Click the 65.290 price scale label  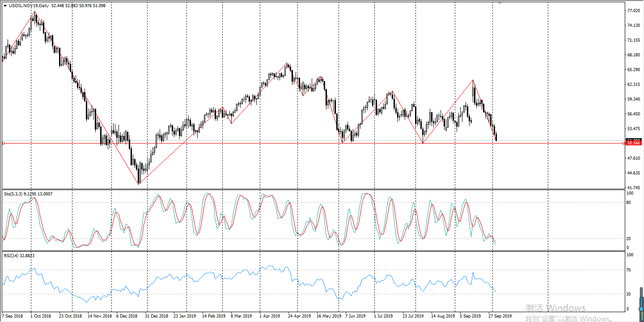[x=634, y=70]
